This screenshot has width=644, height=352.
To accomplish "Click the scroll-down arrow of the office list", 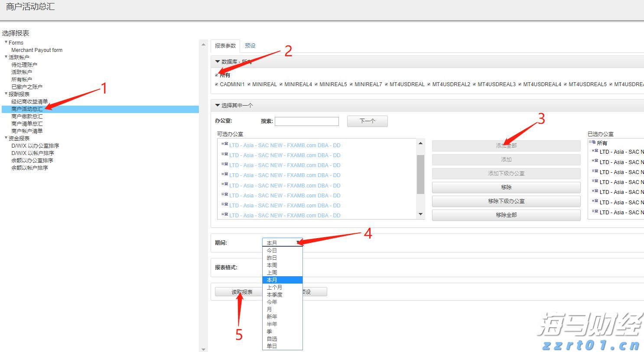I will click(420, 214).
